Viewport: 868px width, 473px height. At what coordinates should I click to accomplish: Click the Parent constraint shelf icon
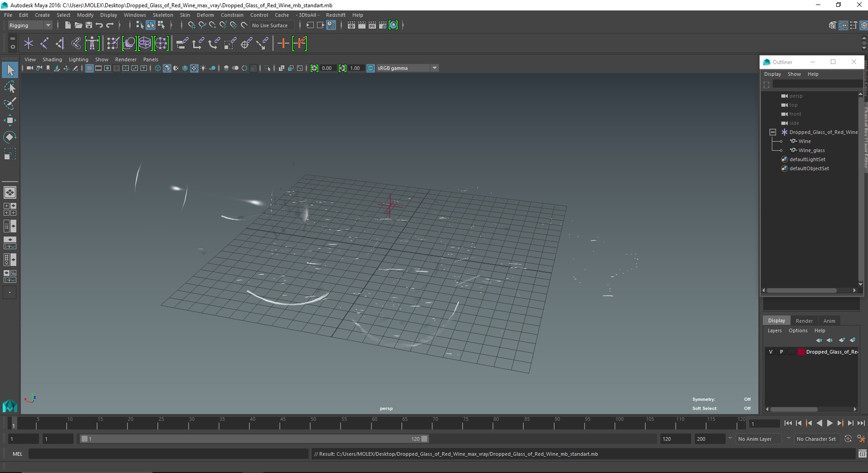[x=182, y=44]
